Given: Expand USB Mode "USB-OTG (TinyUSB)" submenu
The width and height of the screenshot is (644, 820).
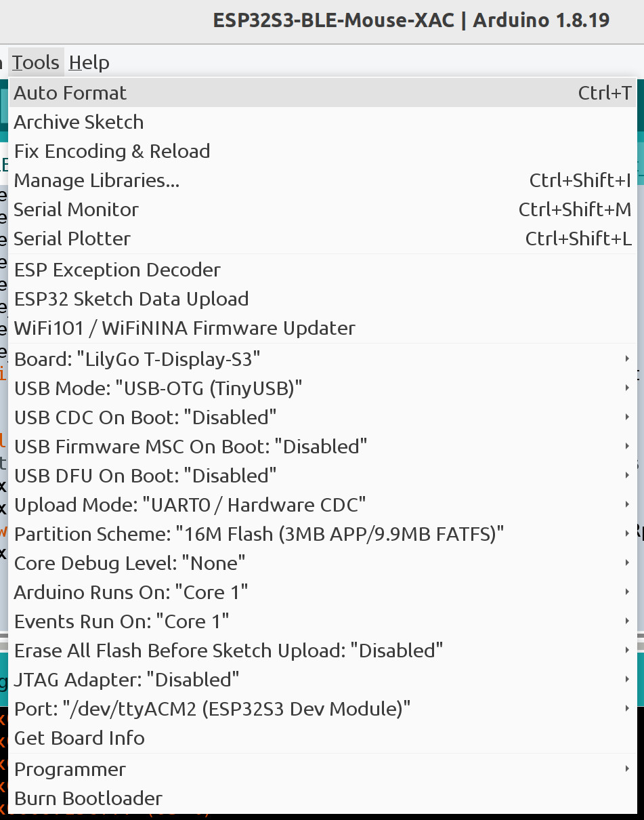Looking at the screenshot, I should (x=322, y=388).
